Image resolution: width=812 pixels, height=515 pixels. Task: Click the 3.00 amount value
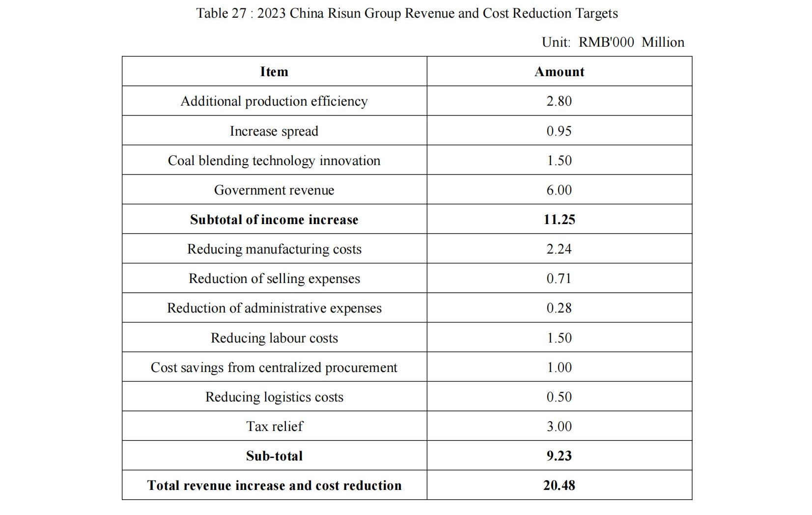click(559, 427)
